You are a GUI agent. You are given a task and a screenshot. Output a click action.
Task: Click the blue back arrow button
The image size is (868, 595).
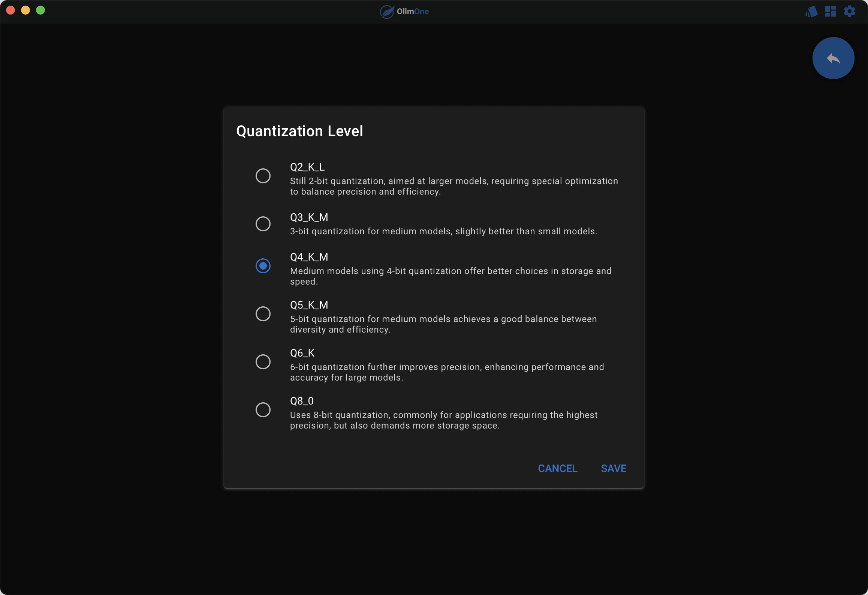833,58
